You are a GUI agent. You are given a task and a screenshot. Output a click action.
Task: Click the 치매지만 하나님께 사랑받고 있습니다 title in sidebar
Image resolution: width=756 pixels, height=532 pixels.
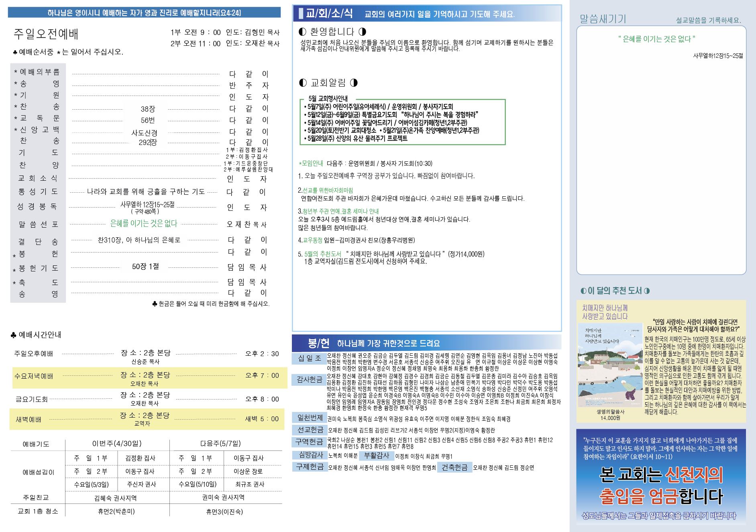(x=605, y=312)
